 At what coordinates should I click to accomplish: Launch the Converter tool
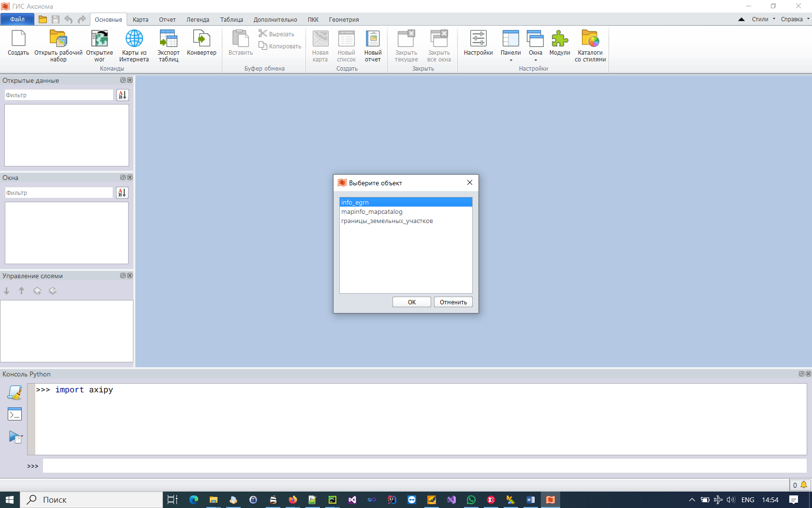pyautogui.click(x=202, y=39)
